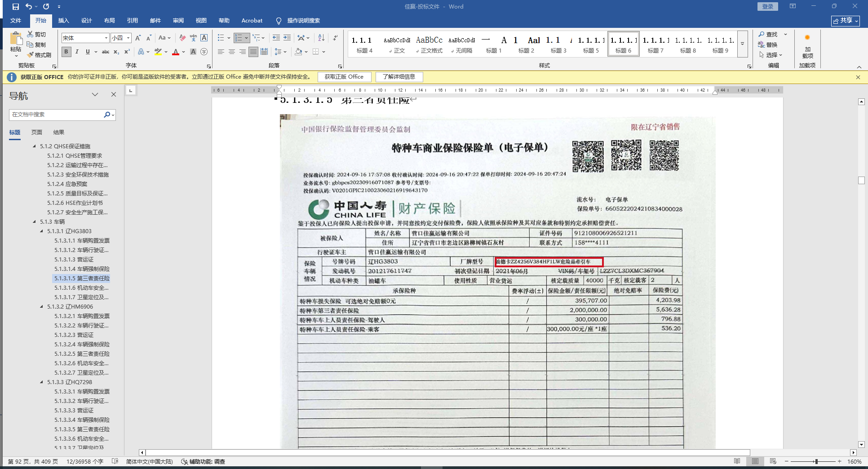The width and height of the screenshot is (868, 469).
Task: Click the Redo (repeat) icon
Action: click(x=46, y=7)
